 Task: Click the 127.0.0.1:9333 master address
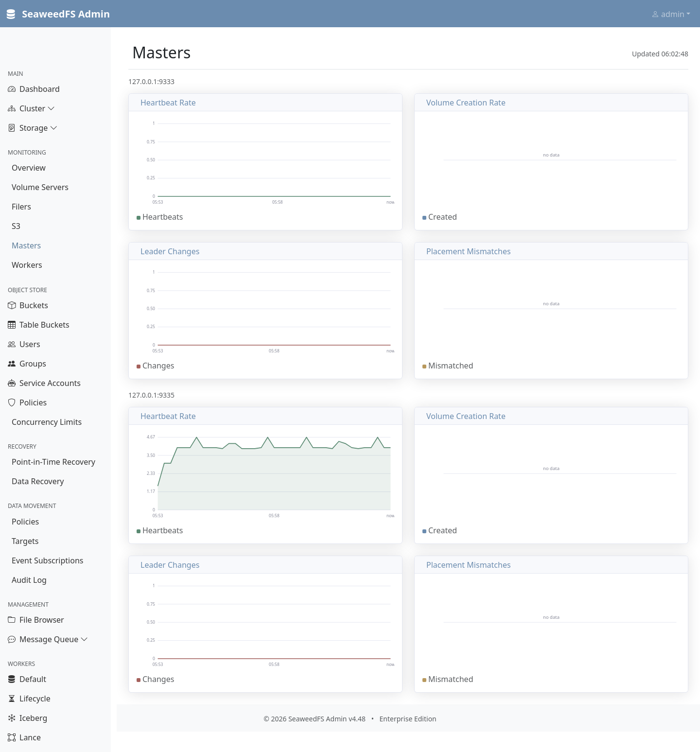[151, 82]
